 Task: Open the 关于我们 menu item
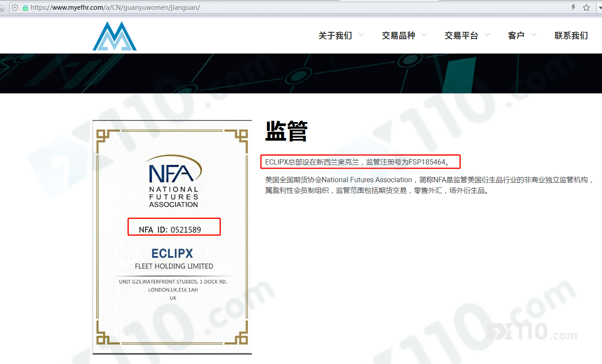coord(335,35)
